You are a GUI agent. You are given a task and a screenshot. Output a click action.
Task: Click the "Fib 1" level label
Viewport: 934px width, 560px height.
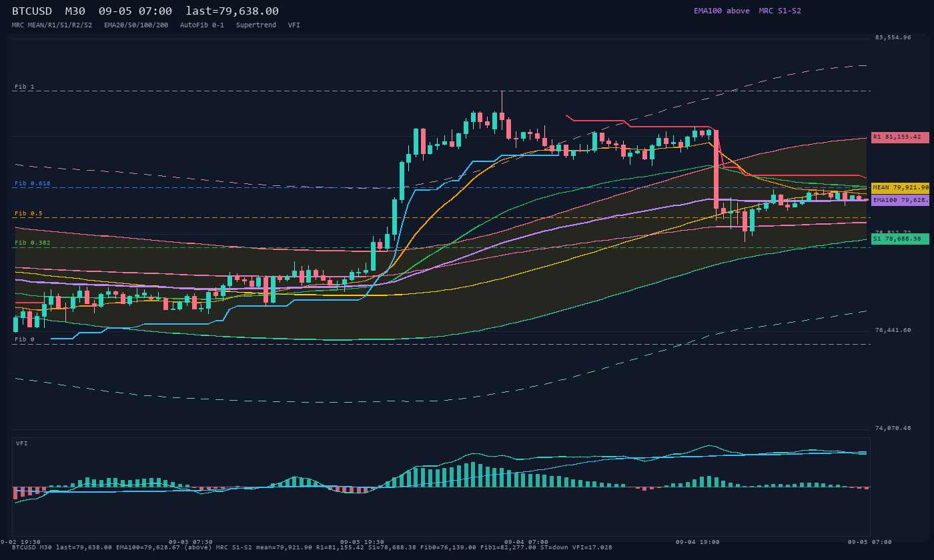click(x=25, y=87)
